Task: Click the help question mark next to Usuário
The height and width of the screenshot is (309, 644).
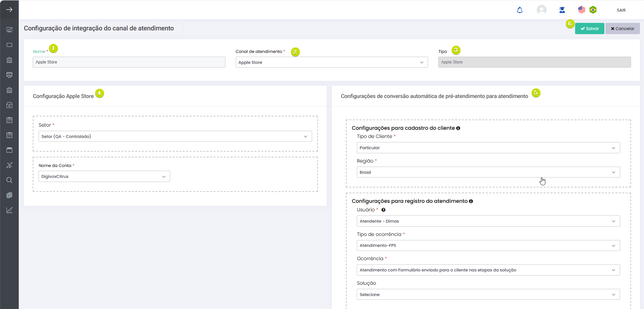Action: pyautogui.click(x=383, y=210)
